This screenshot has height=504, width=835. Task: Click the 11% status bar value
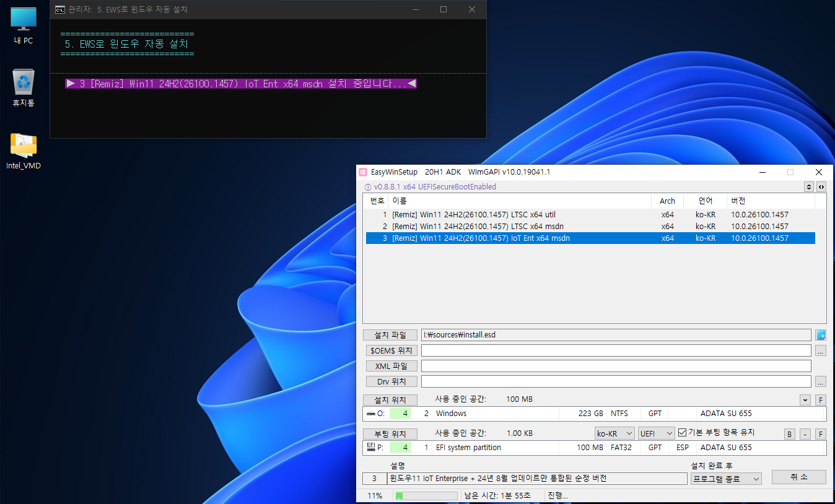pyautogui.click(x=375, y=496)
